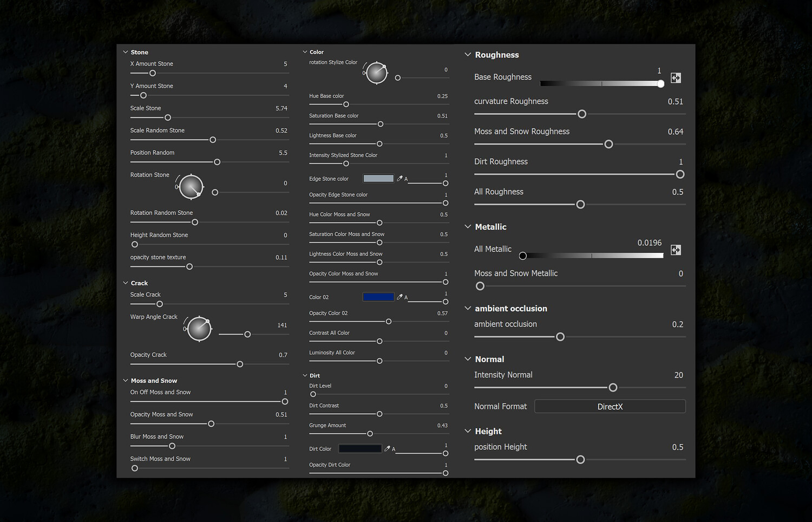Screen dimensions: 812x522
Task: Collapse the Stone section
Action: (126, 53)
